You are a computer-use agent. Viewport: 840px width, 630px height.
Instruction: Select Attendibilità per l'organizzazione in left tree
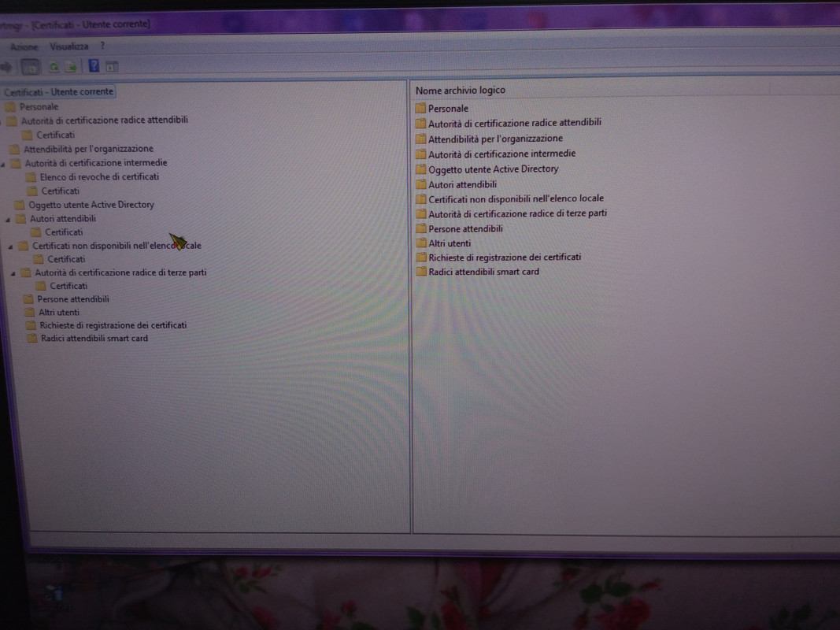[x=88, y=149]
